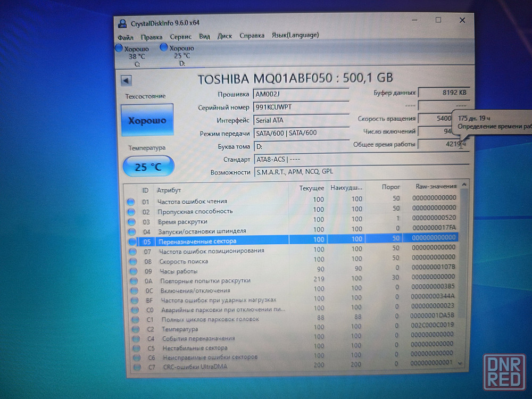Viewport: 532px width, 399px height.
Task: Click status icon for attribute C5
Action: 136,348
